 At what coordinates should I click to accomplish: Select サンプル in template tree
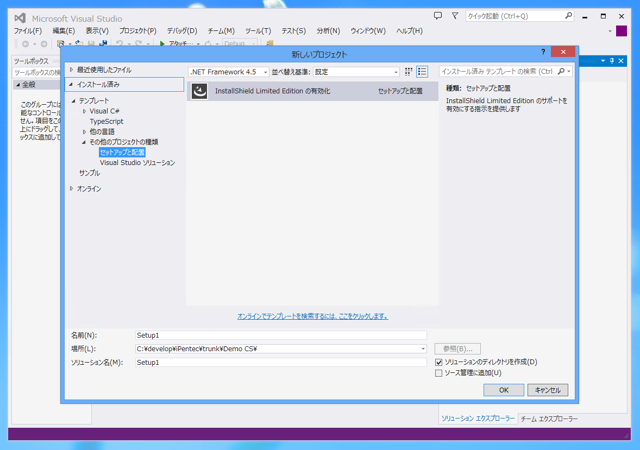coord(89,173)
